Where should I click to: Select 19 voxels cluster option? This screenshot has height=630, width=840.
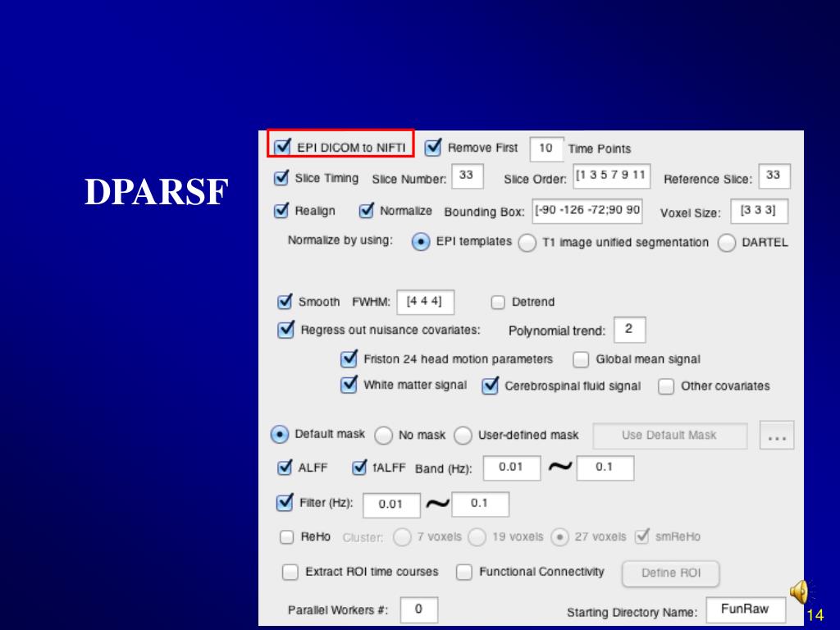click(477, 536)
